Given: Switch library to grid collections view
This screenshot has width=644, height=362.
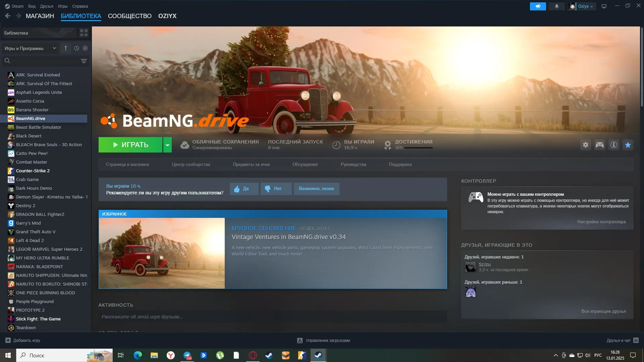Looking at the screenshot, I should pos(84,33).
